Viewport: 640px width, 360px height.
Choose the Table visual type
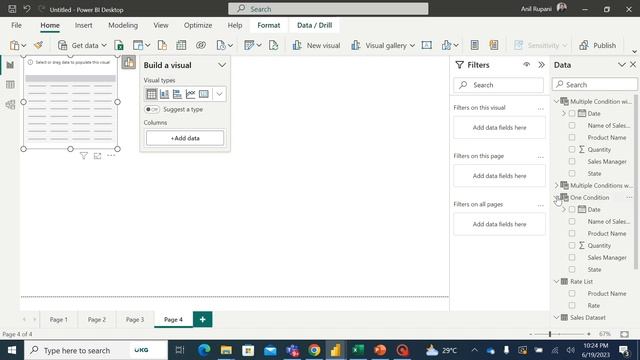151,94
